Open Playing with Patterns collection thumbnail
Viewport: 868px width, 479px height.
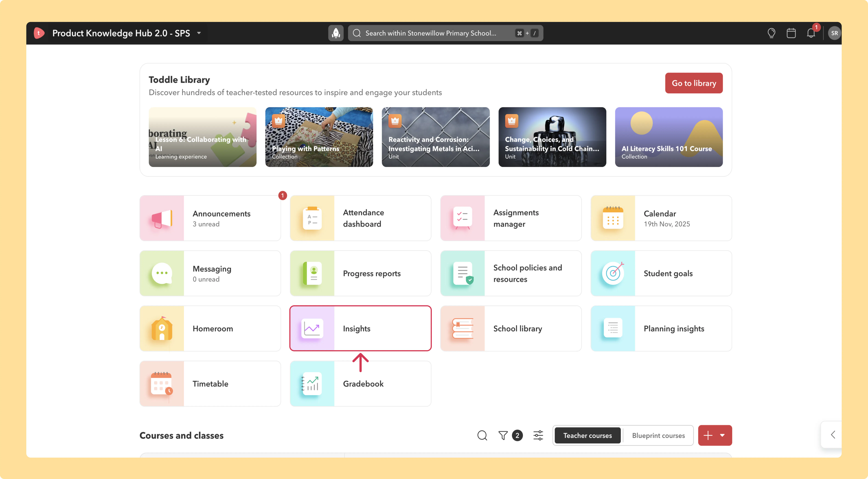(319, 137)
